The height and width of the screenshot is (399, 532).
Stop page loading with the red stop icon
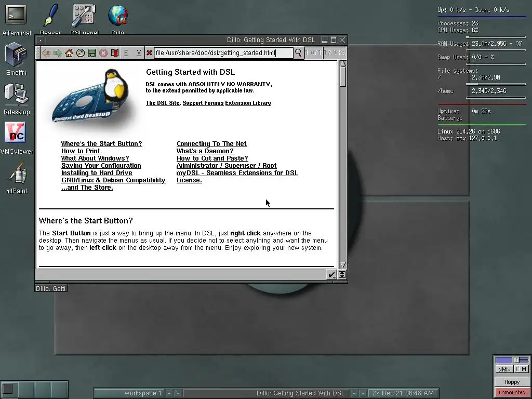click(x=103, y=53)
